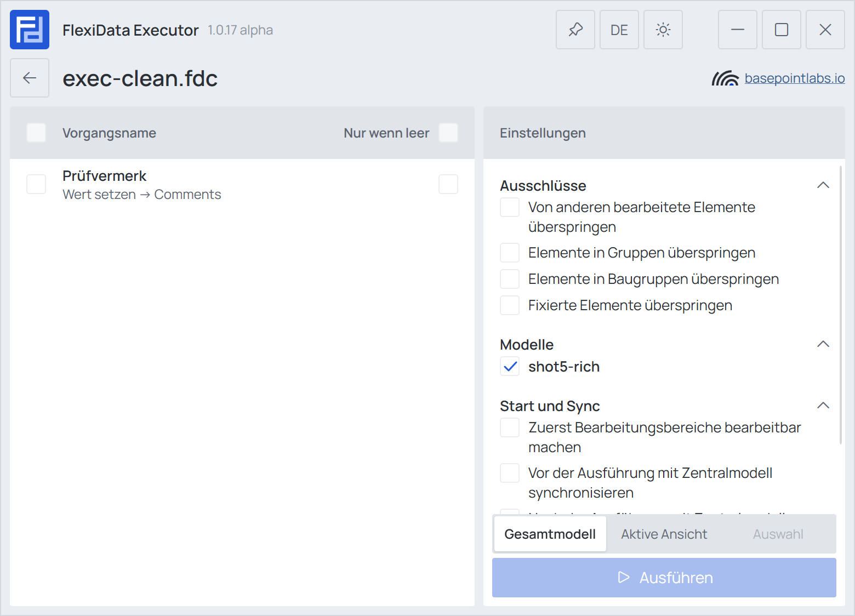Switch to the Aktive Ansicht tab

point(664,534)
